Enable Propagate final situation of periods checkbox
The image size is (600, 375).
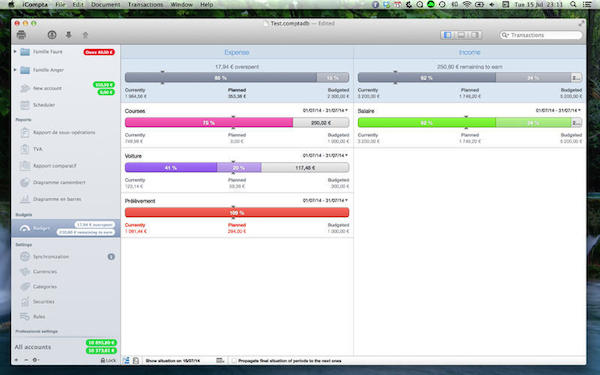(x=234, y=361)
